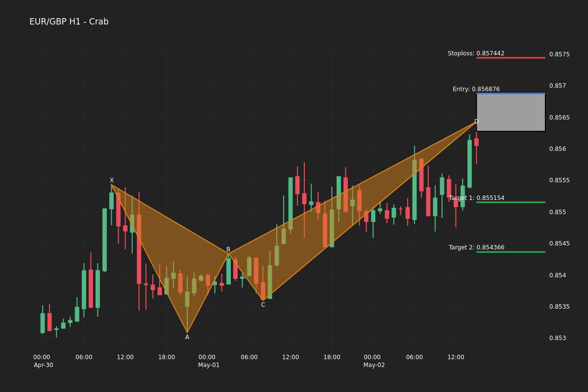The image size is (588, 392).
Task: Click the gray entry zone rectangle
Action: point(511,112)
